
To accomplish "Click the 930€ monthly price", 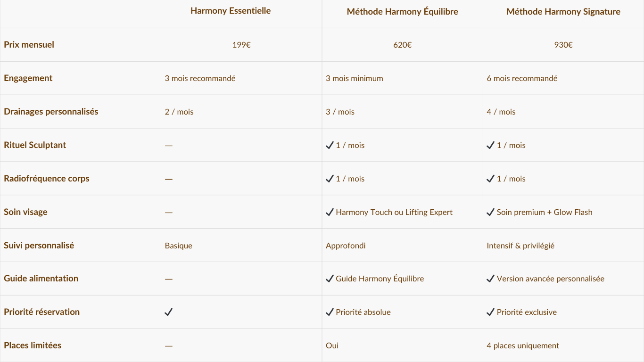I will pos(563,45).
